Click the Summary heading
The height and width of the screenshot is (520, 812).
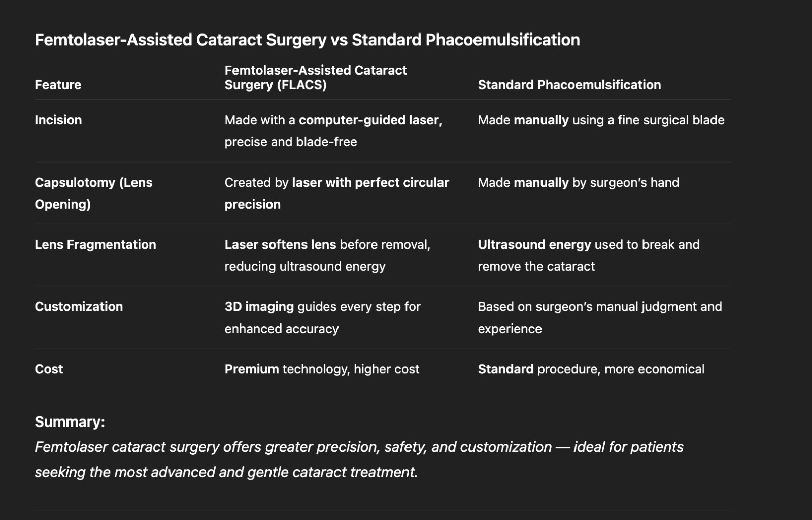(70, 421)
